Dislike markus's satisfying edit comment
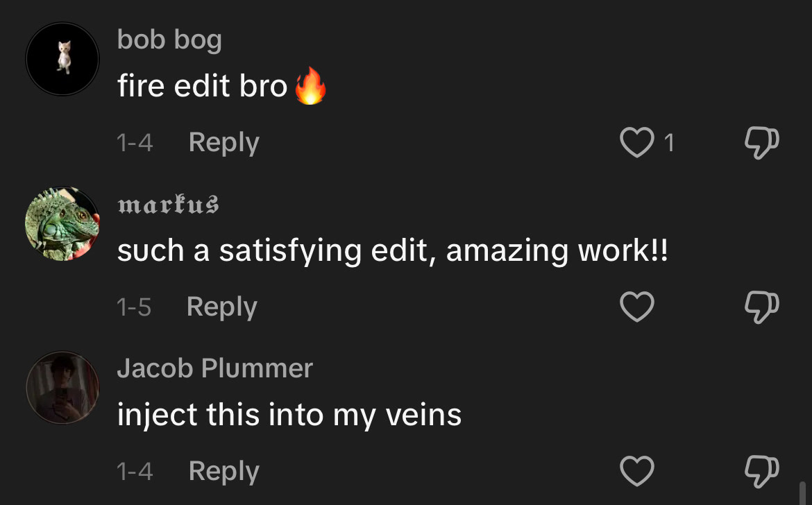Image resolution: width=812 pixels, height=505 pixels. pos(761,307)
